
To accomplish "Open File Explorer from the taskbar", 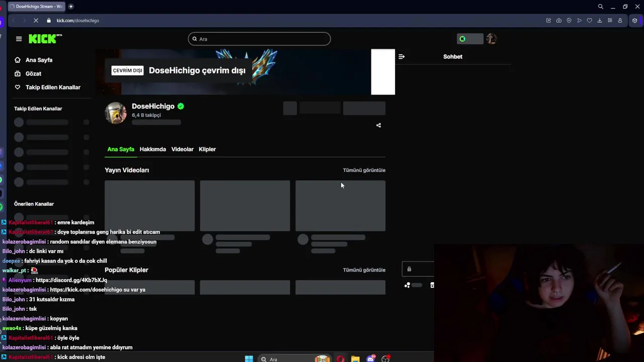I will tap(355, 358).
